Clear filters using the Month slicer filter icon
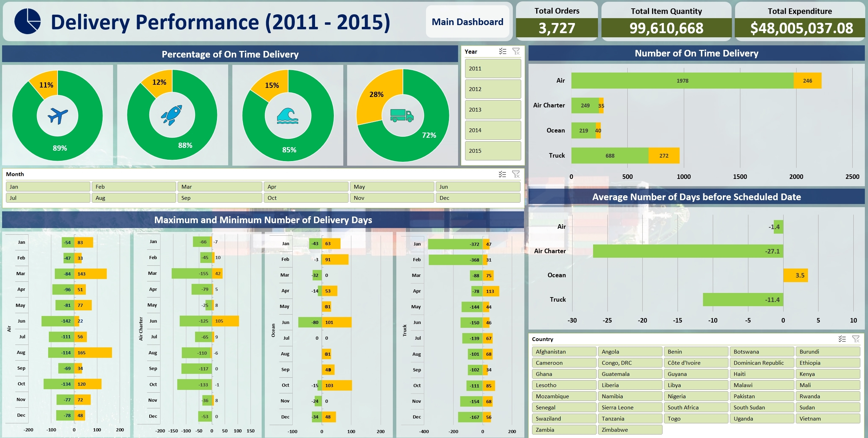 pyautogui.click(x=516, y=174)
